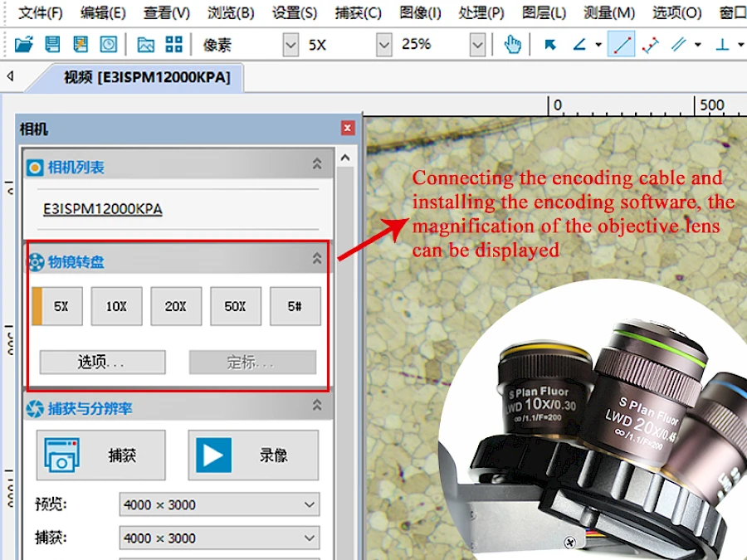Select the arrow pointer tool

(x=549, y=45)
